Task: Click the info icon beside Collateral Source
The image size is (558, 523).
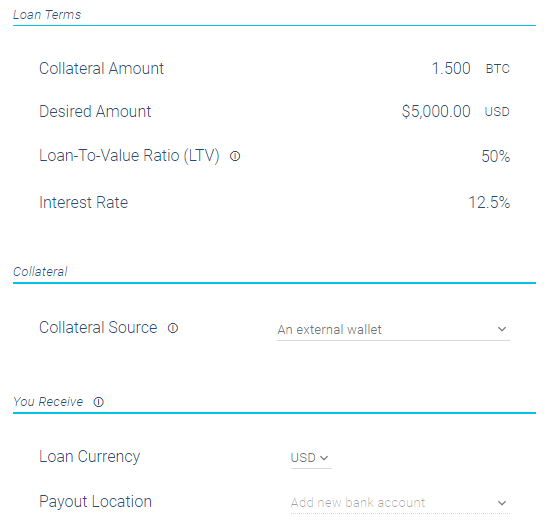Action: [173, 328]
